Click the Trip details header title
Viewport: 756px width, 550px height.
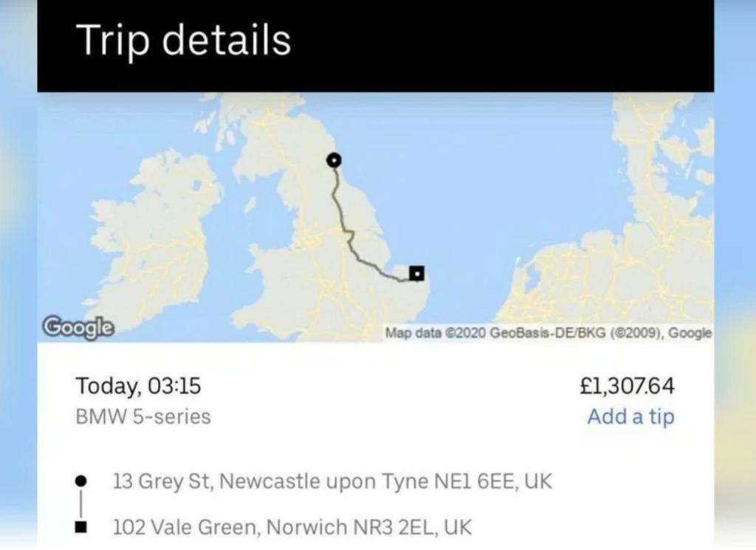click(x=184, y=41)
